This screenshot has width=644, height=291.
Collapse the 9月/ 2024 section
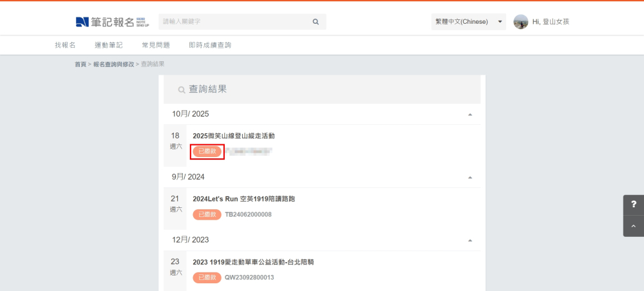point(469,177)
